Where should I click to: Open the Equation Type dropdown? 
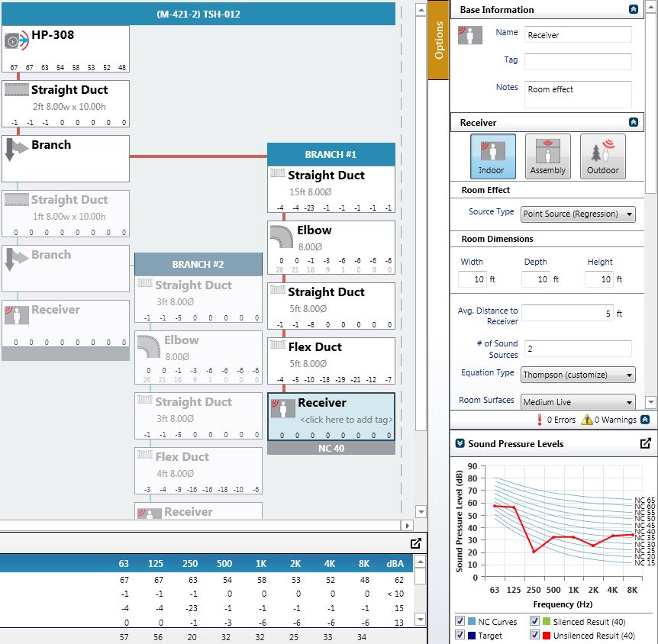[578, 375]
